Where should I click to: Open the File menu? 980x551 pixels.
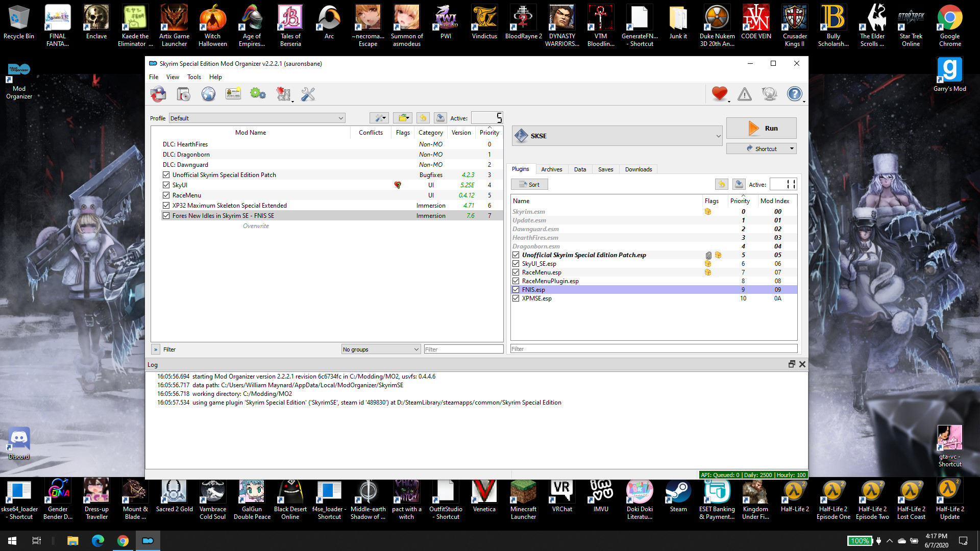[x=154, y=77]
